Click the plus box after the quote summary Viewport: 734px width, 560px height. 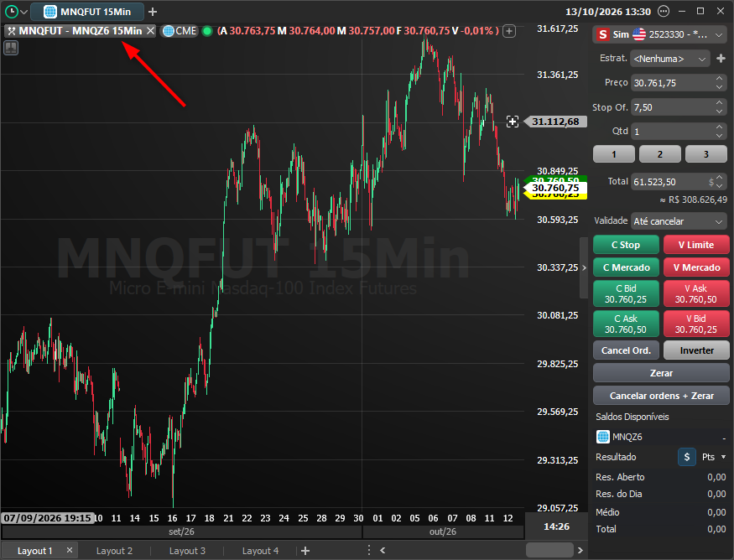(x=509, y=31)
